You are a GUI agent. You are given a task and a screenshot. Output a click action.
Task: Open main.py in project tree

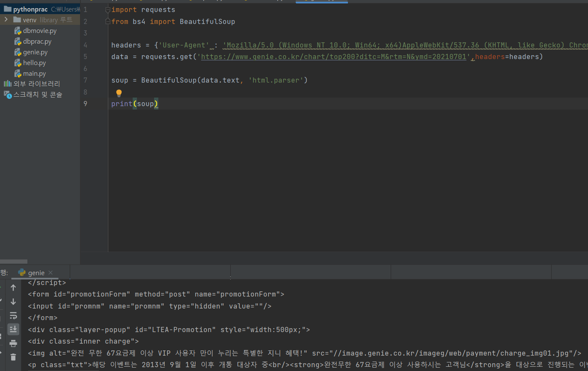[x=34, y=74]
